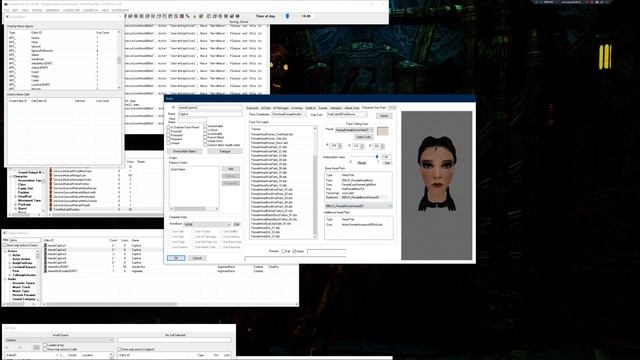This screenshot has height=360, width=640.
Task: Toggle the Unique checkbox
Action: (x=168, y=143)
